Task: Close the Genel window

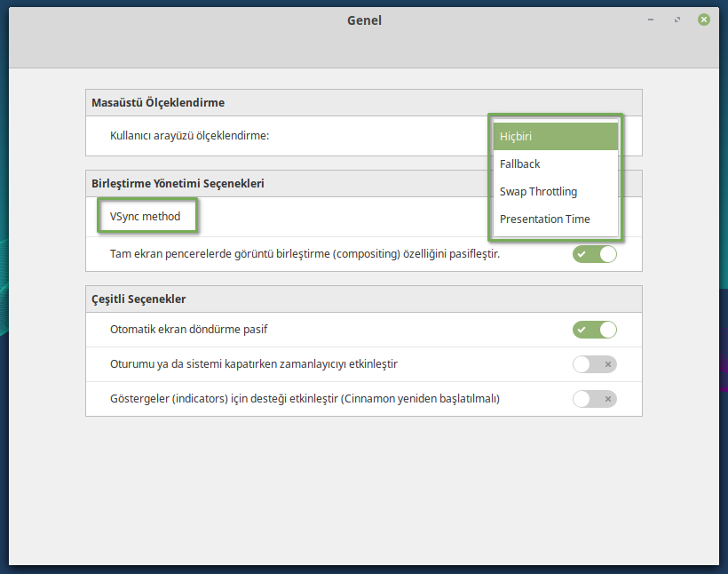Action: coord(704,20)
